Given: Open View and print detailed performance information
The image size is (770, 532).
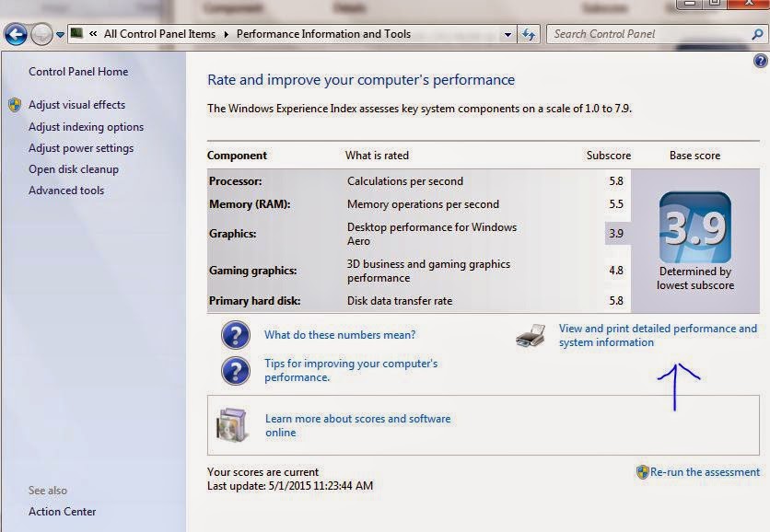Looking at the screenshot, I should click(x=658, y=335).
